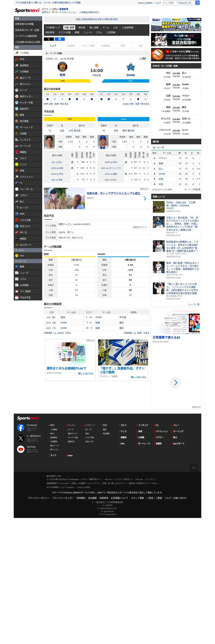
Task: Select the 一球速報 game tab
Action: pos(70,46)
